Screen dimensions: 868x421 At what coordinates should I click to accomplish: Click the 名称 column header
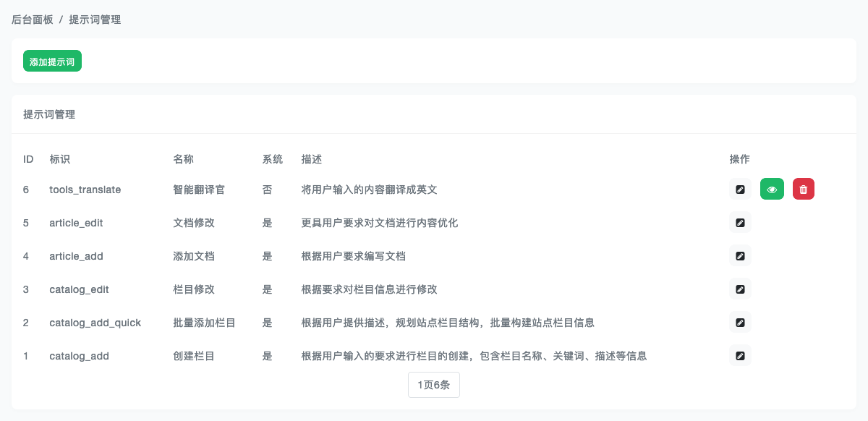pos(183,159)
